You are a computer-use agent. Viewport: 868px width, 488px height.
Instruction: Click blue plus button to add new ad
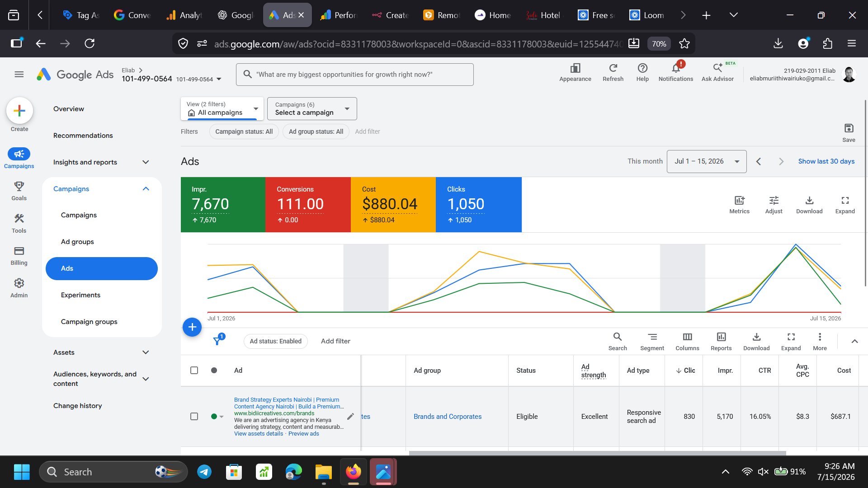(x=192, y=327)
